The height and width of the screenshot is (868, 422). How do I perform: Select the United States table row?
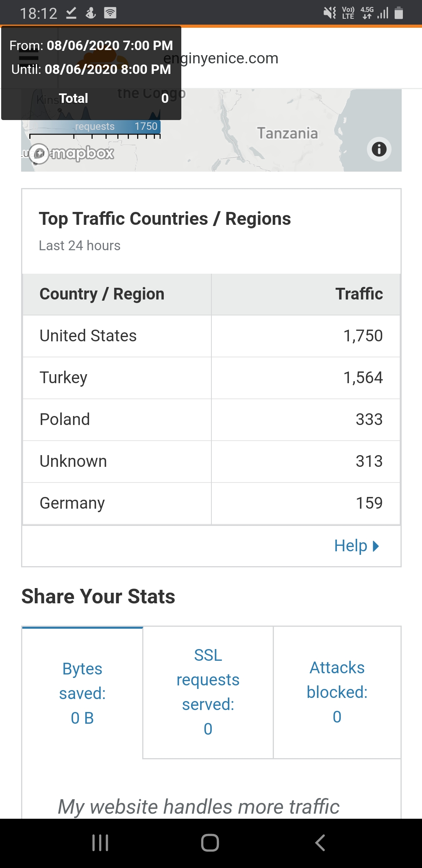(211, 336)
